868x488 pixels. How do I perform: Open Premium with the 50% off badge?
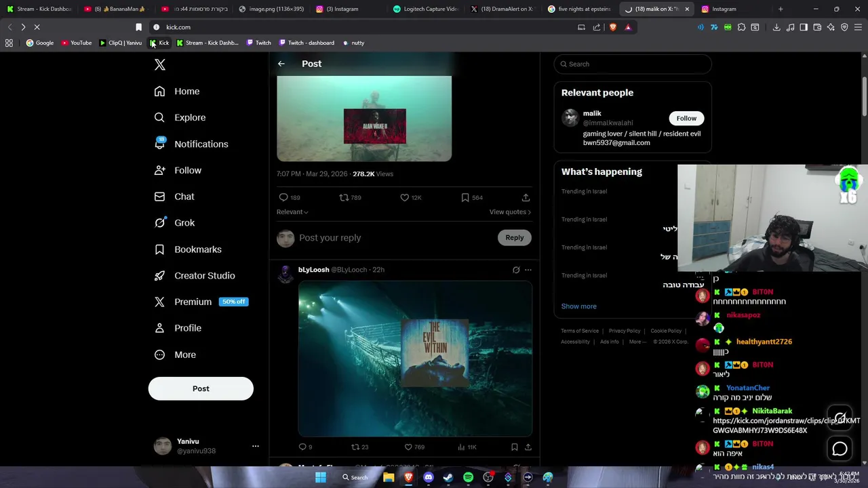[201, 302]
